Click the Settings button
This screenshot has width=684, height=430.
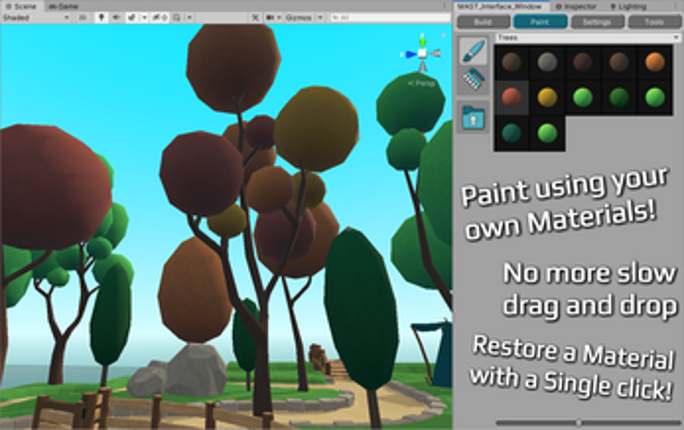597,22
